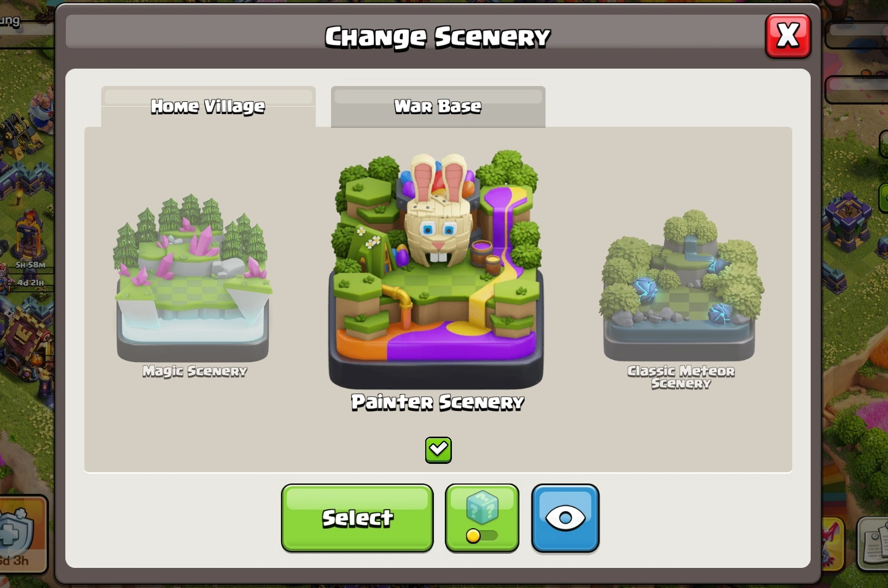Click the yellow dot slider on cube button
The width and height of the screenshot is (888, 588).
[x=473, y=536]
